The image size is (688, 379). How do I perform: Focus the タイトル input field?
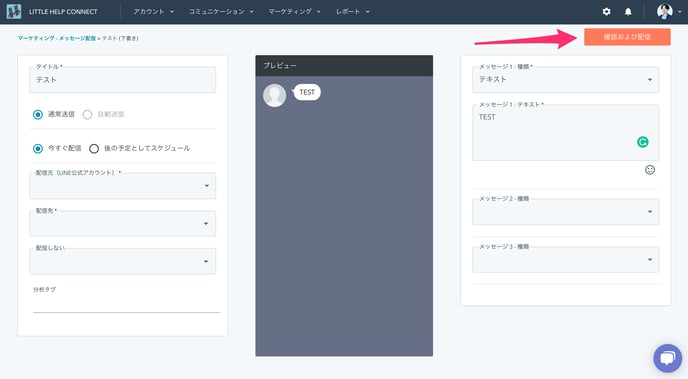[x=122, y=80]
